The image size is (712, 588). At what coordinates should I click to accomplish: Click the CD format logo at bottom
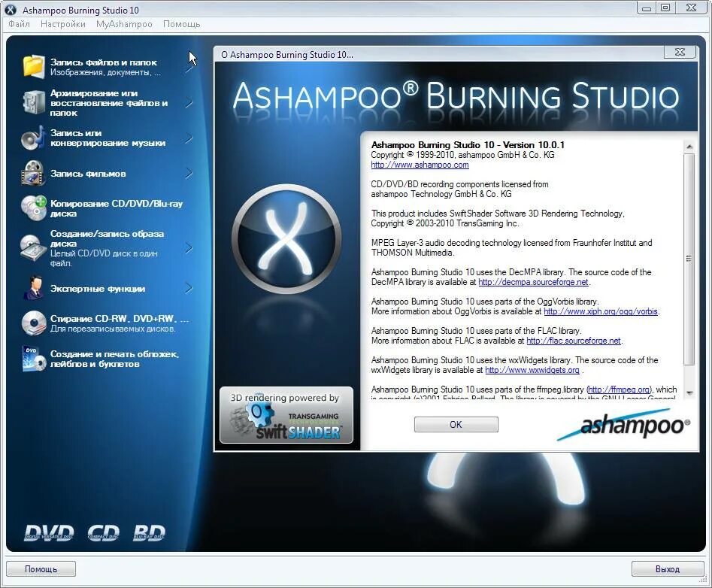pyautogui.click(x=104, y=532)
